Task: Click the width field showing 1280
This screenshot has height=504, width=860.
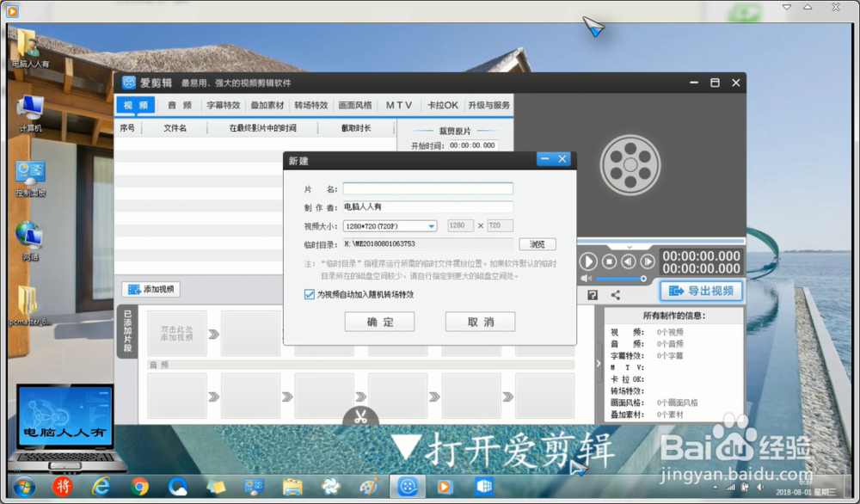Action: [460, 225]
